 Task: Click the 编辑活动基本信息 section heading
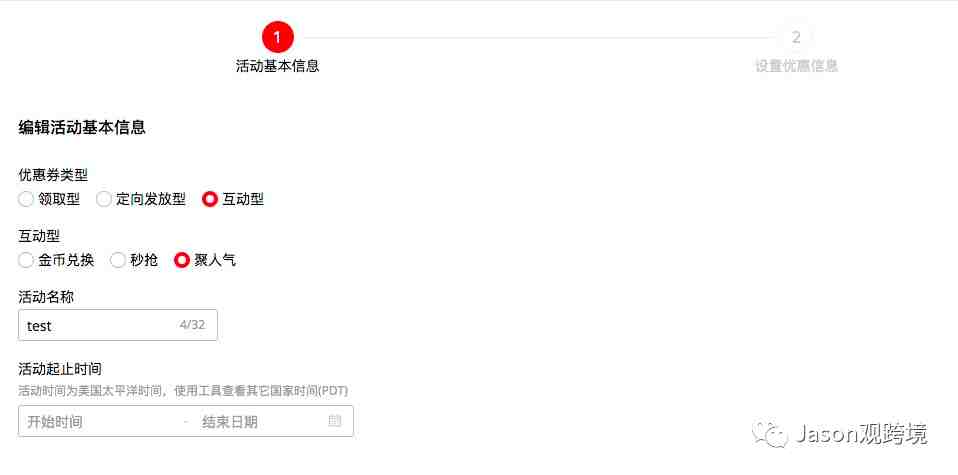point(82,127)
